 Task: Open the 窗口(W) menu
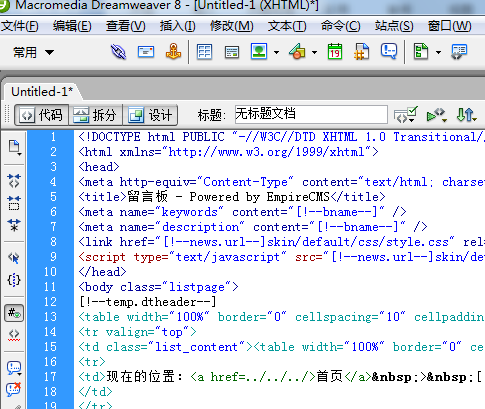click(x=450, y=26)
